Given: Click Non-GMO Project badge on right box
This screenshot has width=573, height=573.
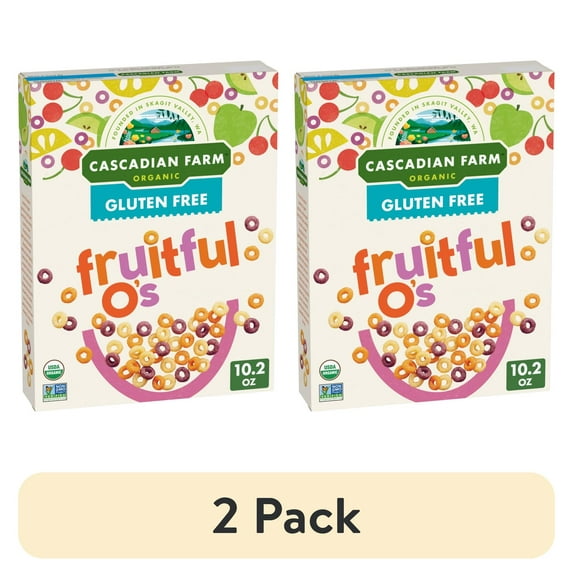Looking at the screenshot, I should tap(331, 392).
